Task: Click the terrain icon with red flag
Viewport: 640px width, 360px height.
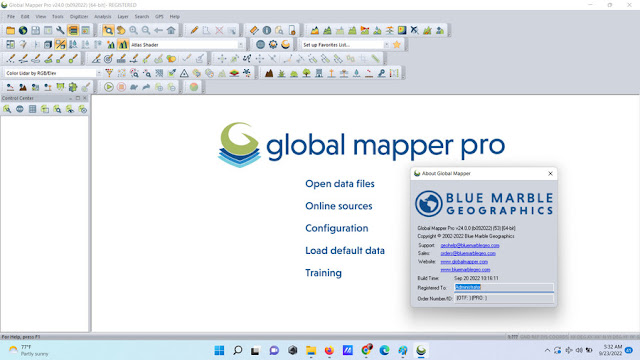Action: click(365, 30)
